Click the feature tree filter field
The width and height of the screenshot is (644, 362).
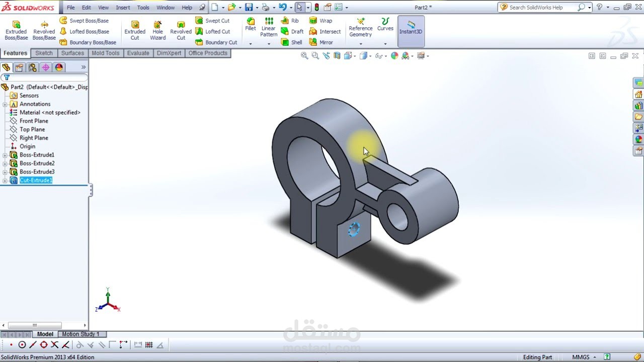[44, 77]
